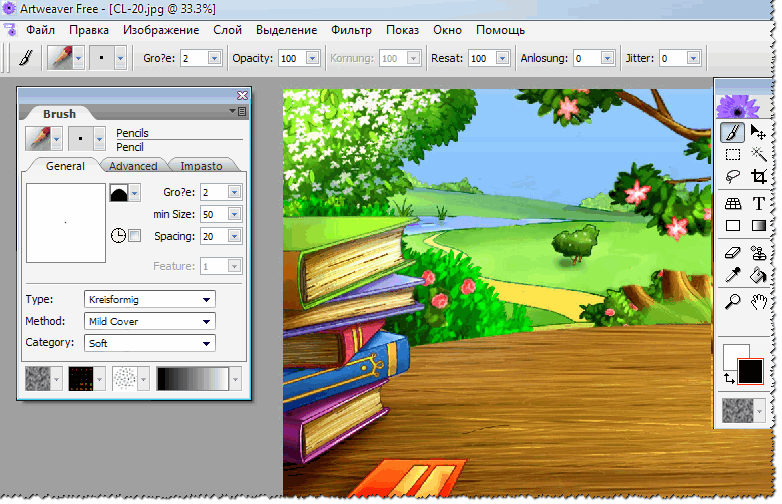Open the Method dropdown showing Mild Cover
Screen dimensions: 782x504
coord(150,322)
